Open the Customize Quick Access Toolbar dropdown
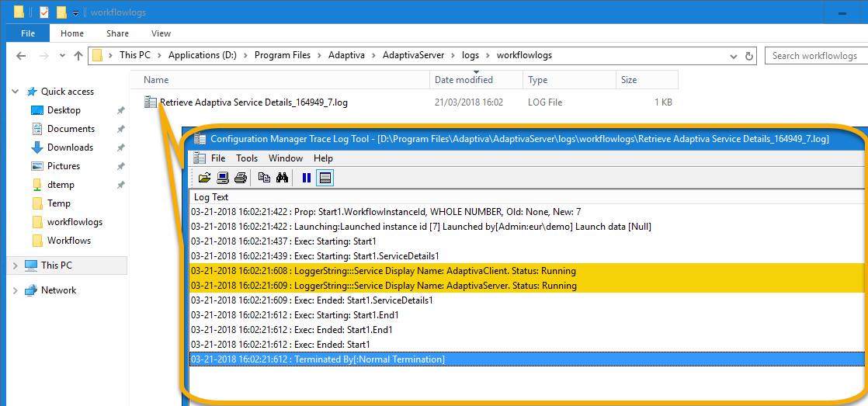Image resolution: width=868 pixels, height=406 pixels. click(x=76, y=12)
